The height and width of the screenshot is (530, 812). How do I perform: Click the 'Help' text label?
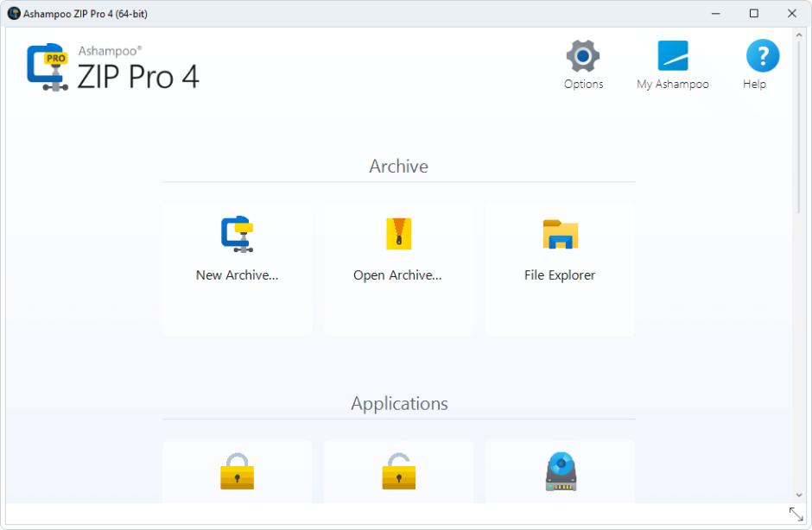pyautogui.click(x=754, y=84)
